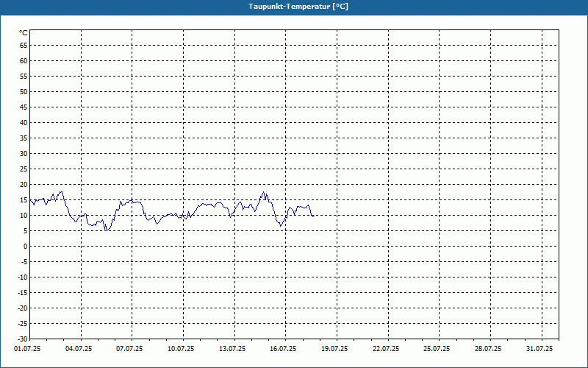Image resolution: width=588 pixels, height=368 pixels.
Task: Click the '-25' y-axis label
Action: tap(23, 323)
